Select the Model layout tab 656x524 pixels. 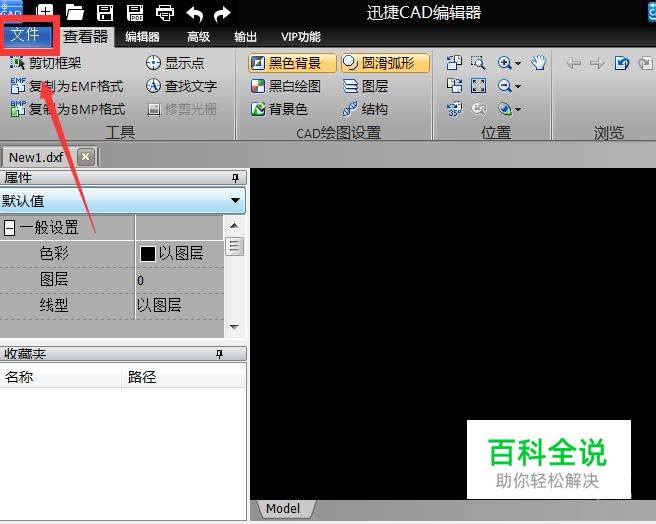[283, 509]
